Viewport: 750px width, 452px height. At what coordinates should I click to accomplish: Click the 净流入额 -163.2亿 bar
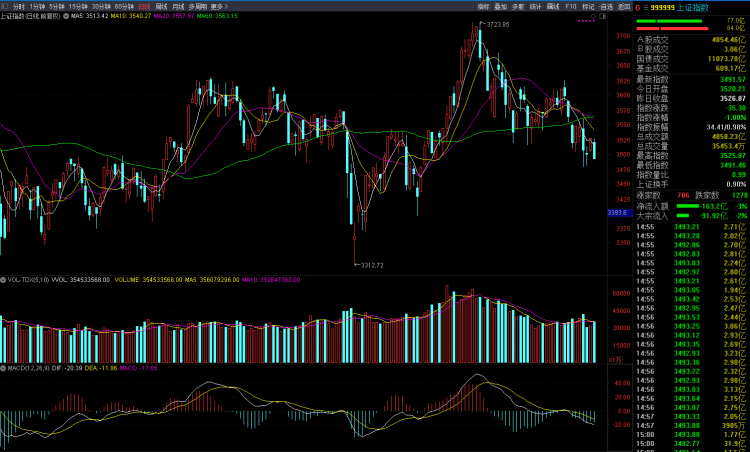coord(688,206)
